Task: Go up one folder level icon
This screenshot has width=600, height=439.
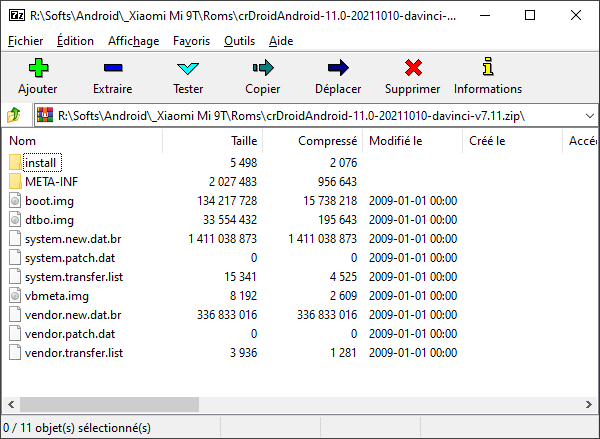Action: (14, 115)
